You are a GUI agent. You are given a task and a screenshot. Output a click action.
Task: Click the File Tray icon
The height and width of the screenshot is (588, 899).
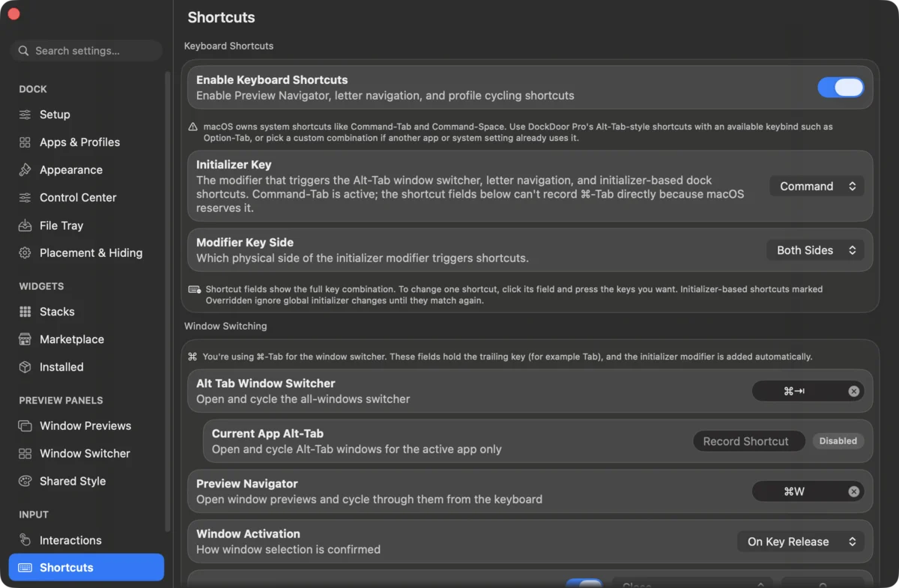(x=25, y=225)
